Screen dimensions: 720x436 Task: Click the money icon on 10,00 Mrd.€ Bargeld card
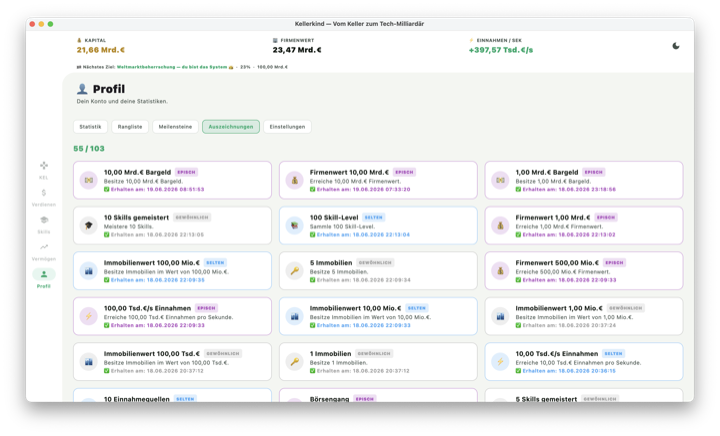click(89, 180)
